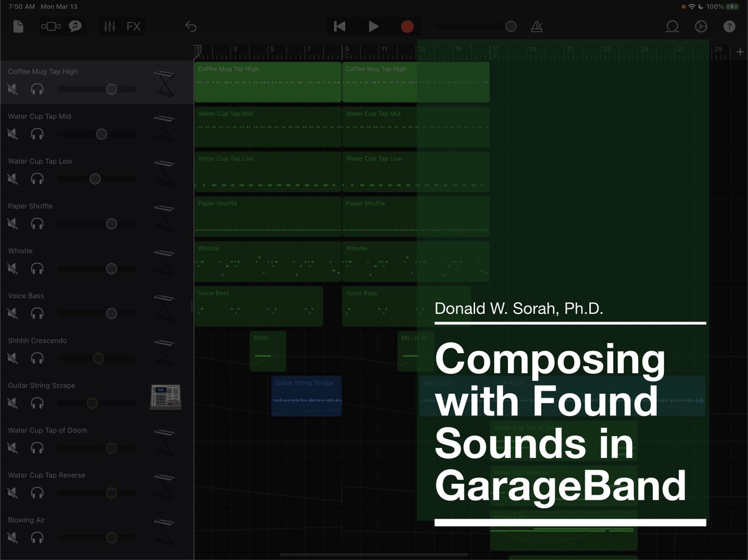748x560 pixels.
Task: Solo the Blowing Air track
Action: (x=37, y=538)
